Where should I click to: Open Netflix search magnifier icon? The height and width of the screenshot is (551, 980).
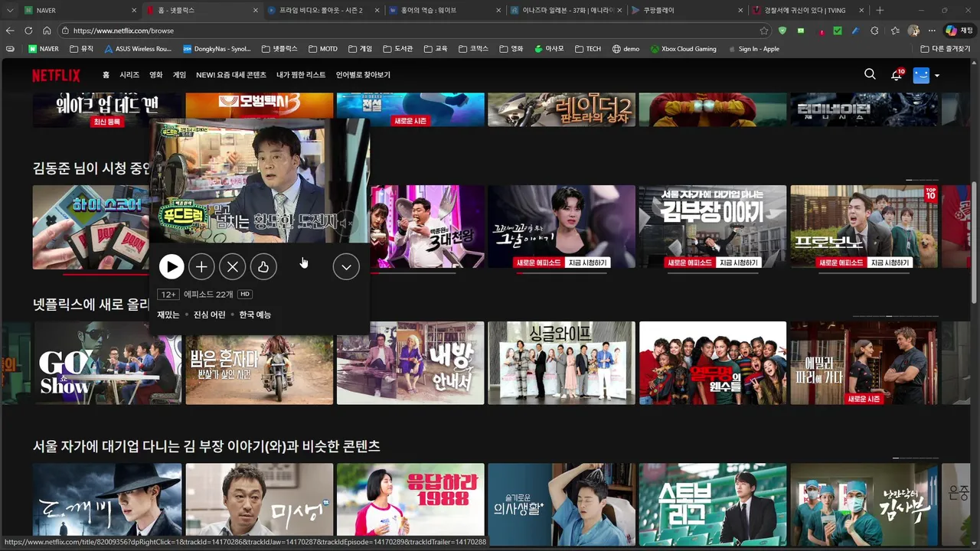[x=870, y=74]
